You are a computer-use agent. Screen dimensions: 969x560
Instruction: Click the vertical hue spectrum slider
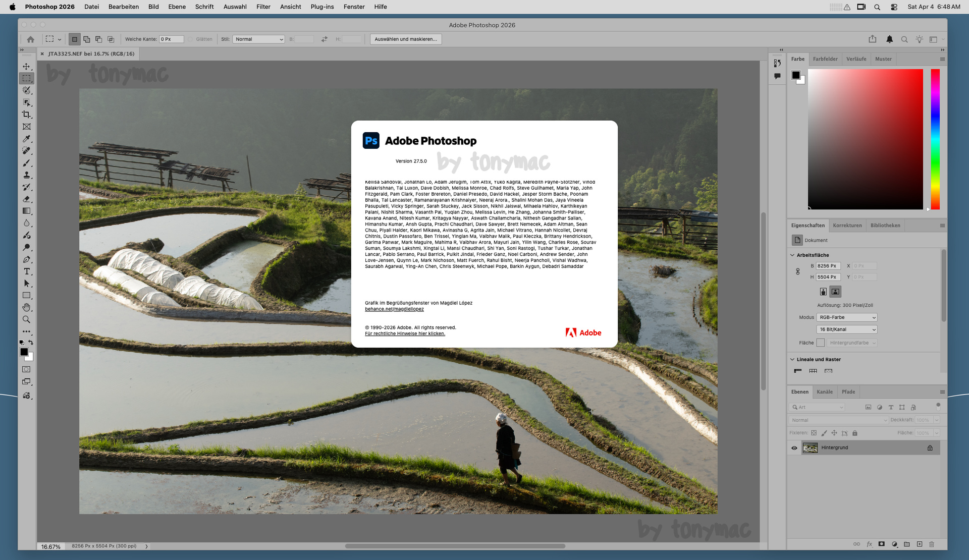(x=935, y=139)
